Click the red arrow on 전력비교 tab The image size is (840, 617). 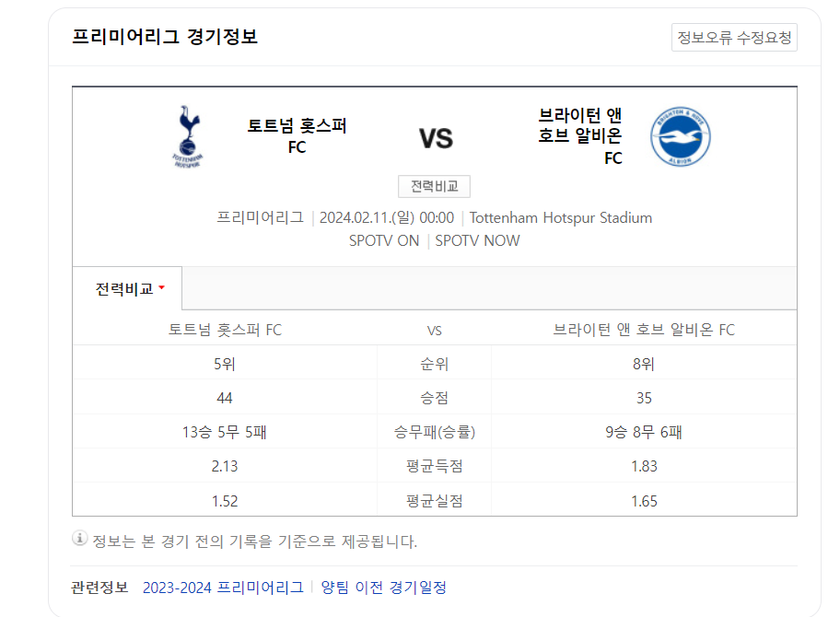(x=162, y=288)
